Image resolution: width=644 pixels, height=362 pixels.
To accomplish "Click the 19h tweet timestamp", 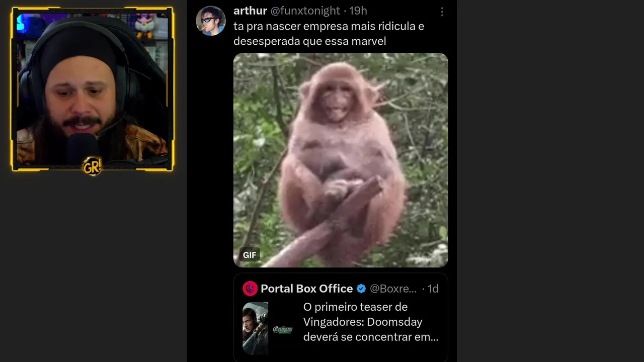I will pos(358,11).
